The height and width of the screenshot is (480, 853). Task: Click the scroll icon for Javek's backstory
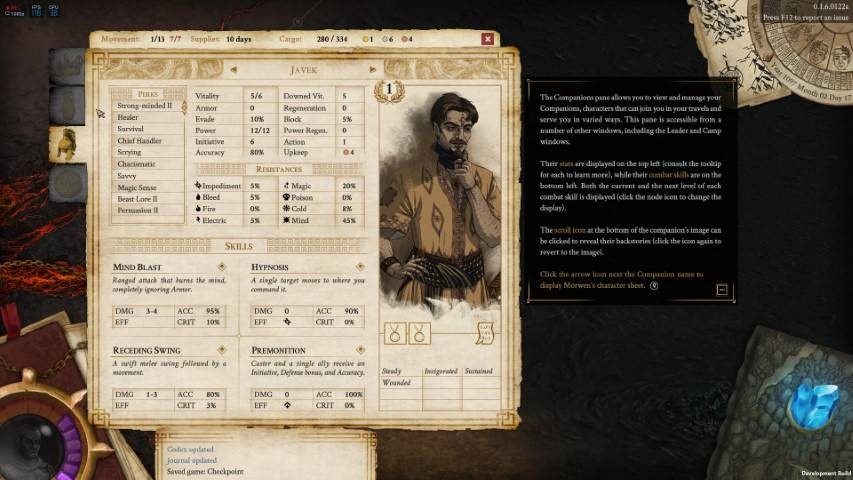click(485, 331)
